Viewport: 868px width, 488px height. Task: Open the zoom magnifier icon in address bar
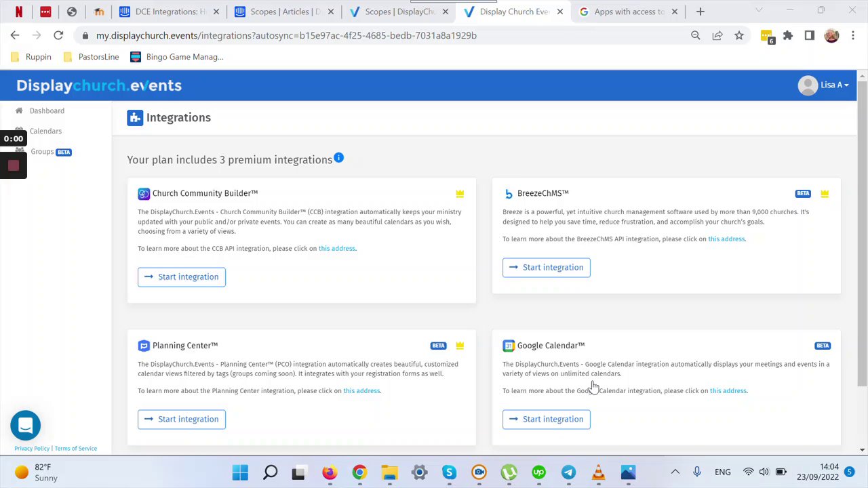(696, 35)
